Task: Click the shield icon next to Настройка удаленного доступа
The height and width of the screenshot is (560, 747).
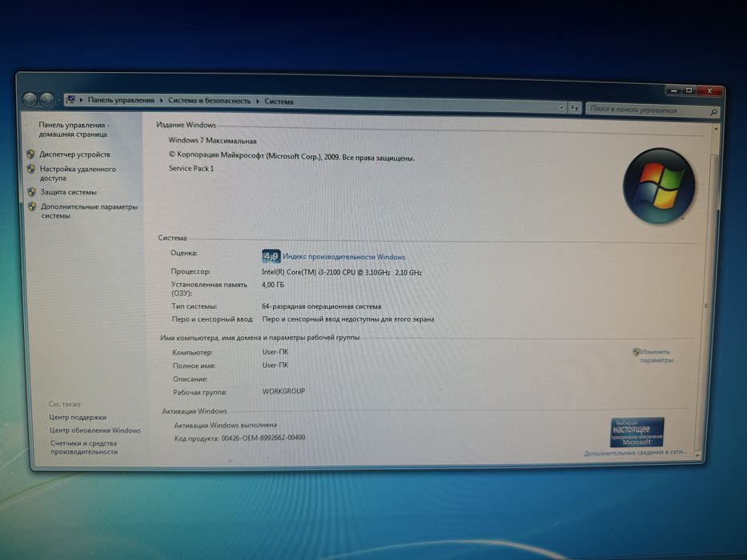Action: pyautogui.click(x=31, y=169)
